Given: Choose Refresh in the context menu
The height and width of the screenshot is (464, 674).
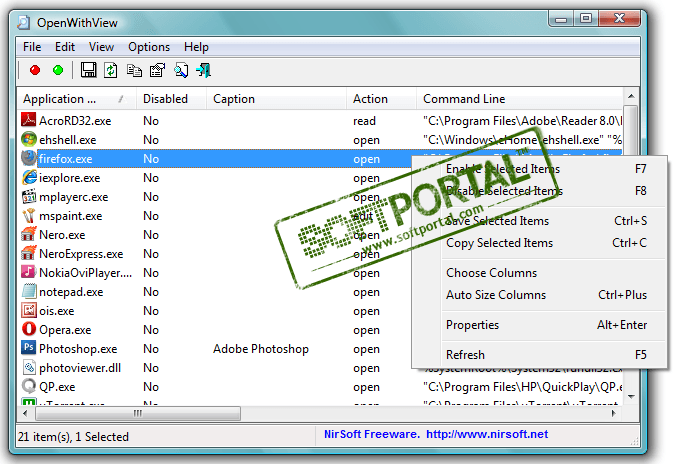Looking at the screenshot, I should point(539,355).
